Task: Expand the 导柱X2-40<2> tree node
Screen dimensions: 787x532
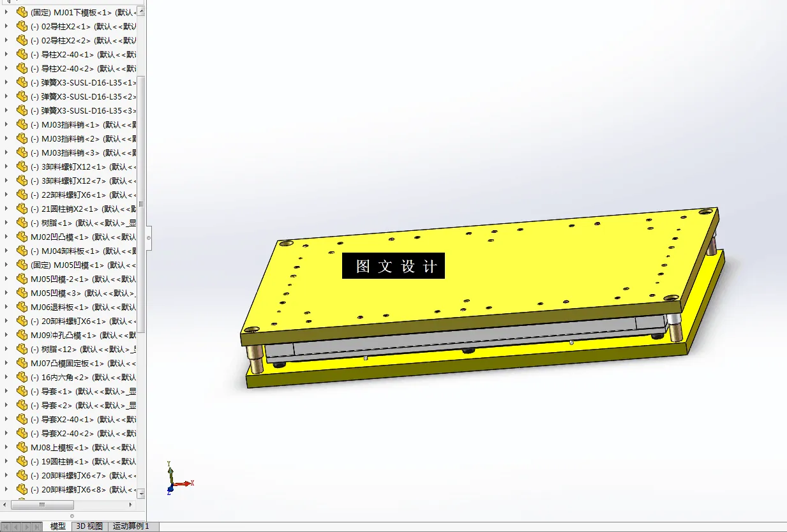Action: [6, 68]
